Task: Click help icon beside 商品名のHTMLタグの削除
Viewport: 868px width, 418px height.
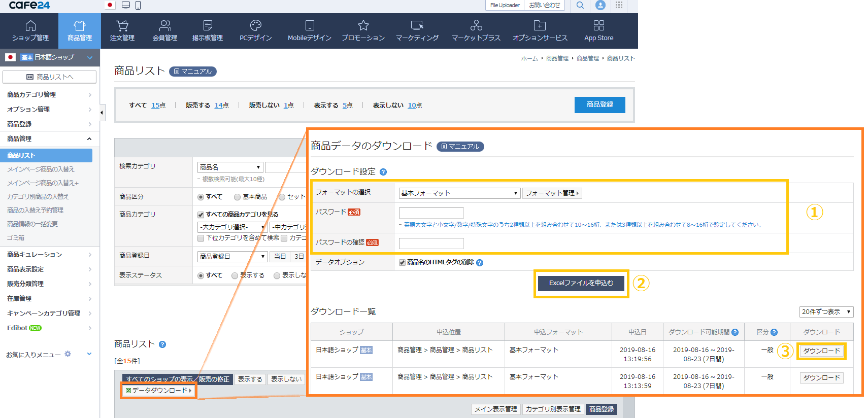Action: [480, 263]
